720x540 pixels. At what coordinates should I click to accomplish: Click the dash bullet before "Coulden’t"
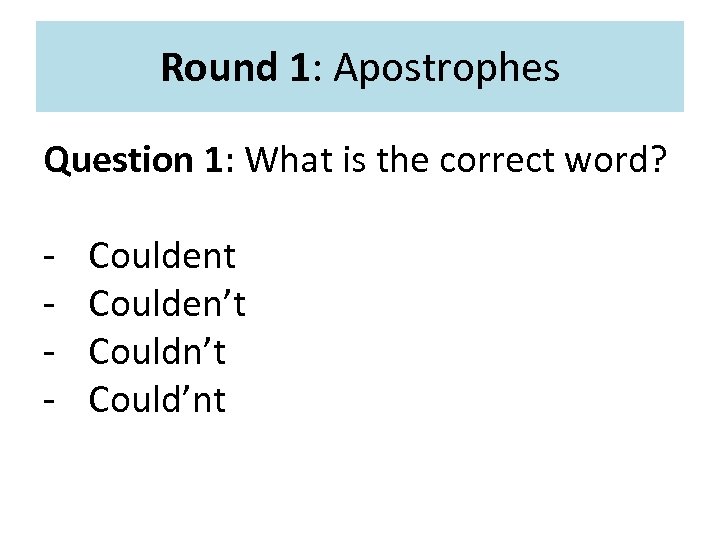[x=48, y=306]
